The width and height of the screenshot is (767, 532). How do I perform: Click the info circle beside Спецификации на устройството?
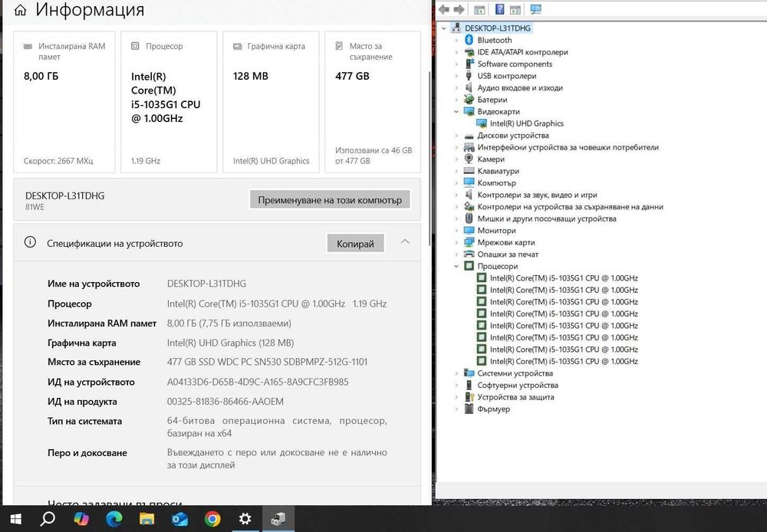coord(30,242)
